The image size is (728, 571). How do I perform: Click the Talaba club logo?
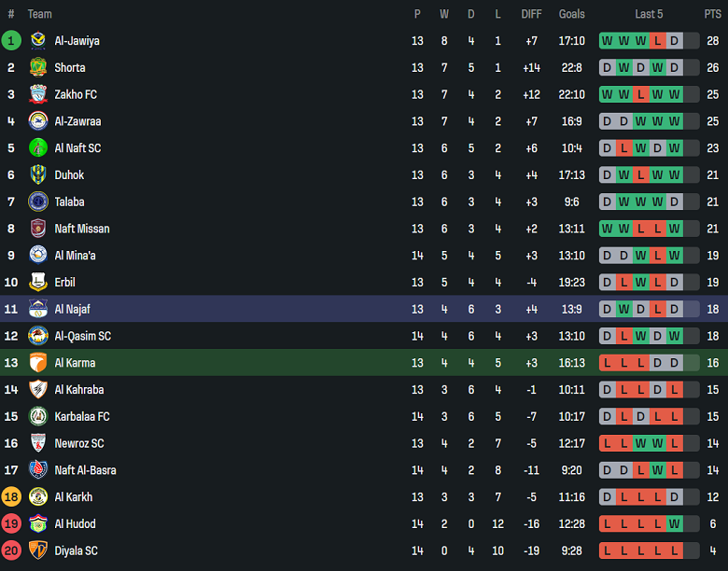click(x=38, y=202)
